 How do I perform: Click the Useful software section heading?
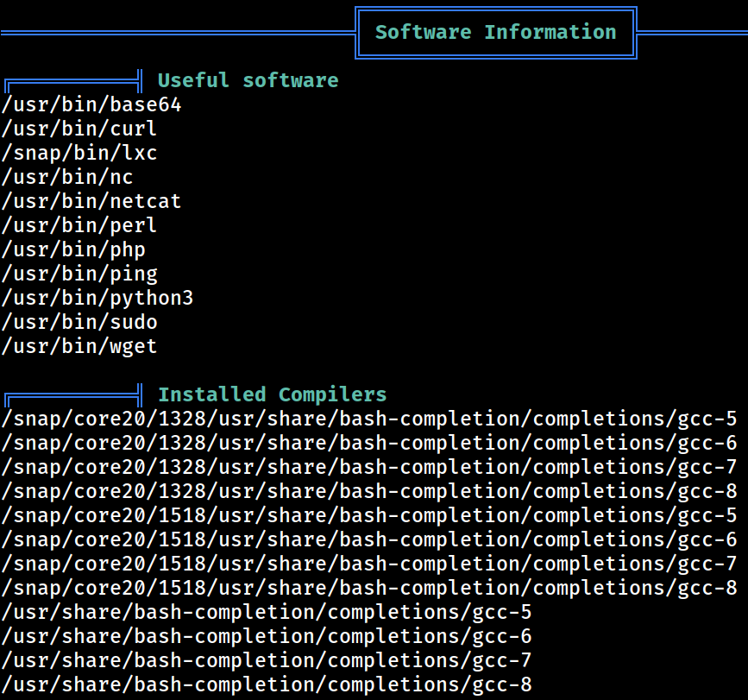click(248, 80)
